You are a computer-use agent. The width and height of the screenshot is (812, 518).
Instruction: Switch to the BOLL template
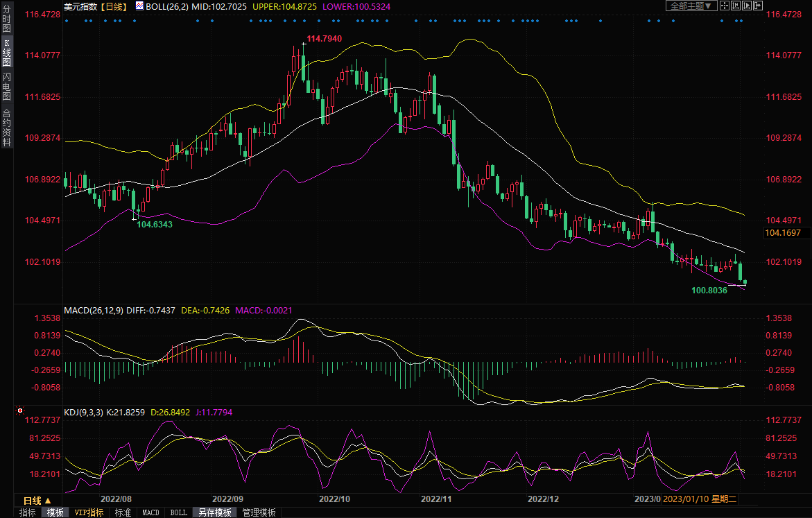[178, 512]
